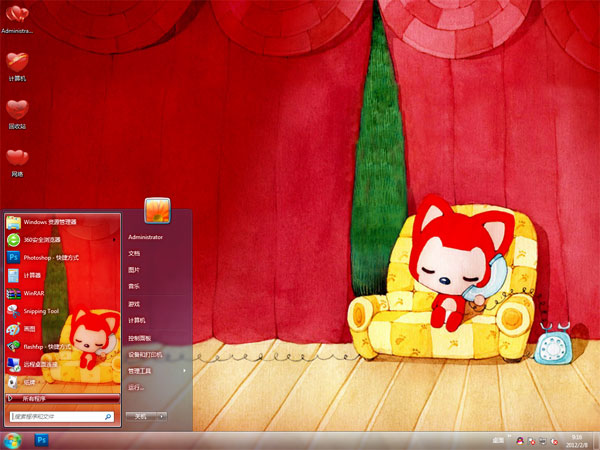The height and width of the screenshot is (450, 600).
Task: Launch WinRAR from Start menu
Action: click(x=62, y=293)
